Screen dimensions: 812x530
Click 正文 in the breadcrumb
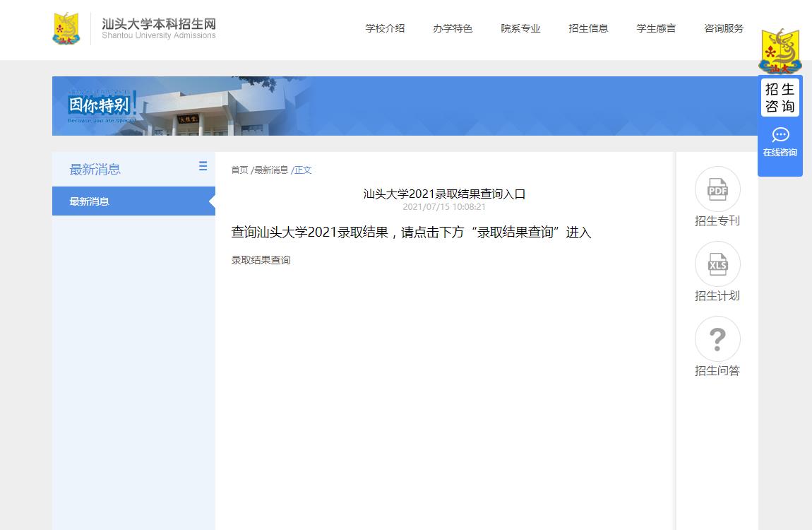(303, 170)
